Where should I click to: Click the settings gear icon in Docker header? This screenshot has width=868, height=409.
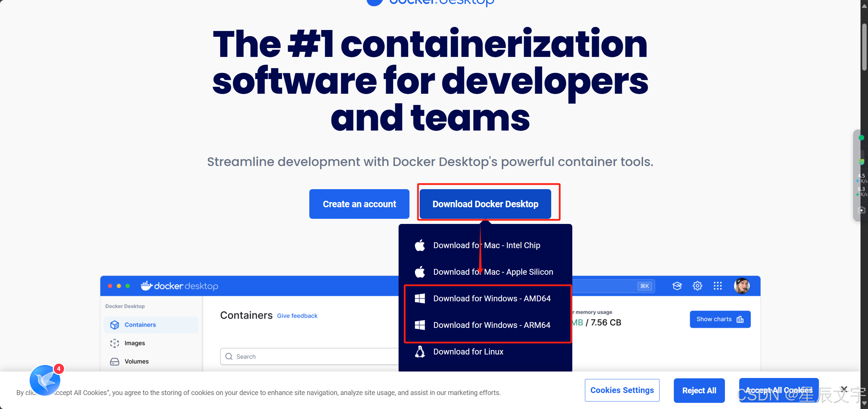pos(697,286)
